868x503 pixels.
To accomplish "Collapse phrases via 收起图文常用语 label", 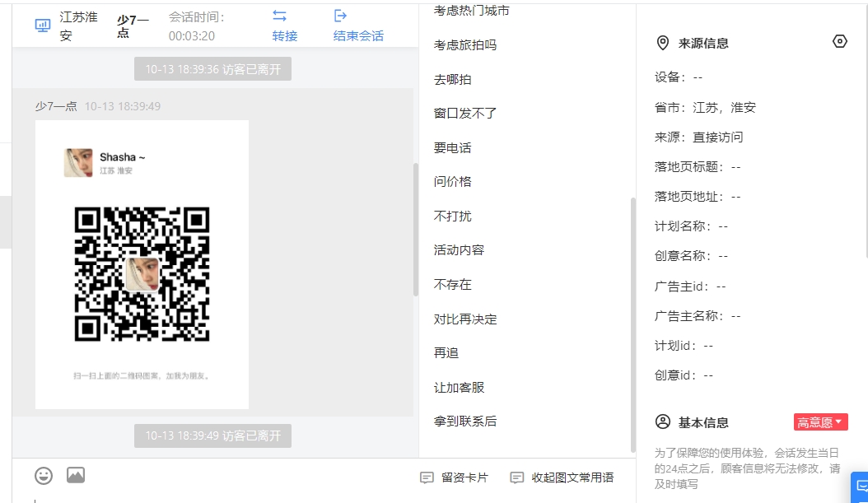I will (x=573, y=477).
